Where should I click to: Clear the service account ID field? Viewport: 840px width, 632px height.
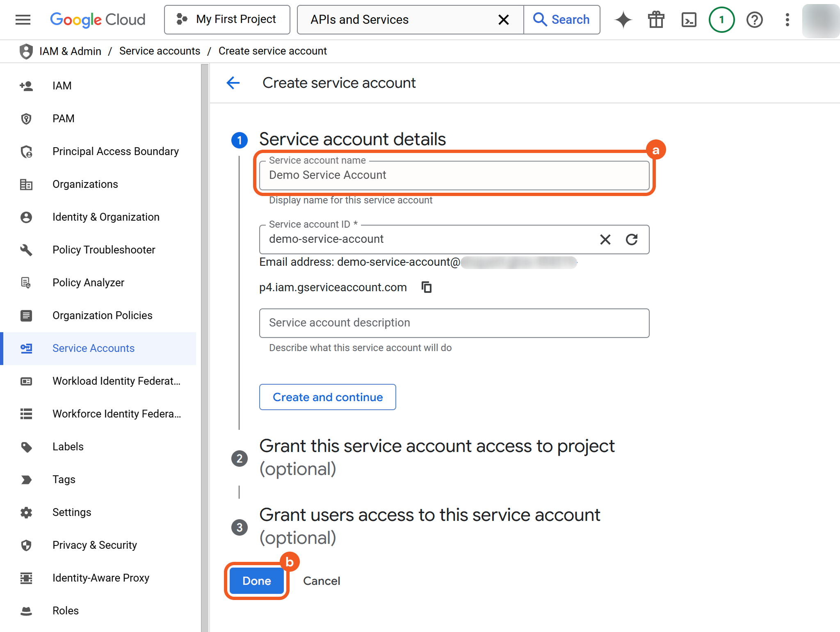pyautogui.click(x=605, y=239)
